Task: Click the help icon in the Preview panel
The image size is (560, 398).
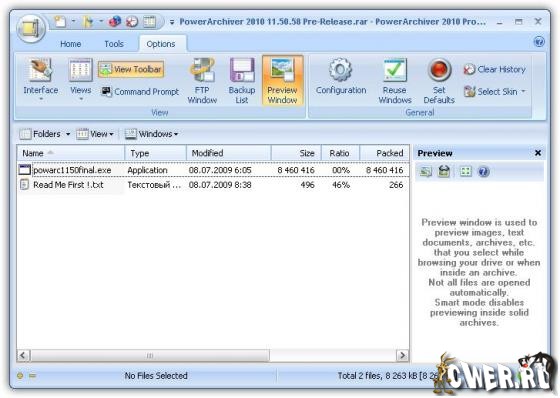Action: click(484, 171)
